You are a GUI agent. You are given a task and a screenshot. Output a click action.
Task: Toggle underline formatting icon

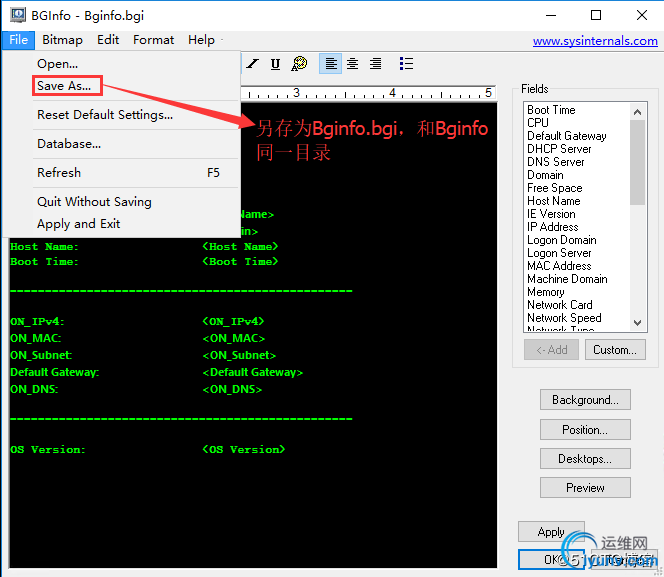click(275, 64)
